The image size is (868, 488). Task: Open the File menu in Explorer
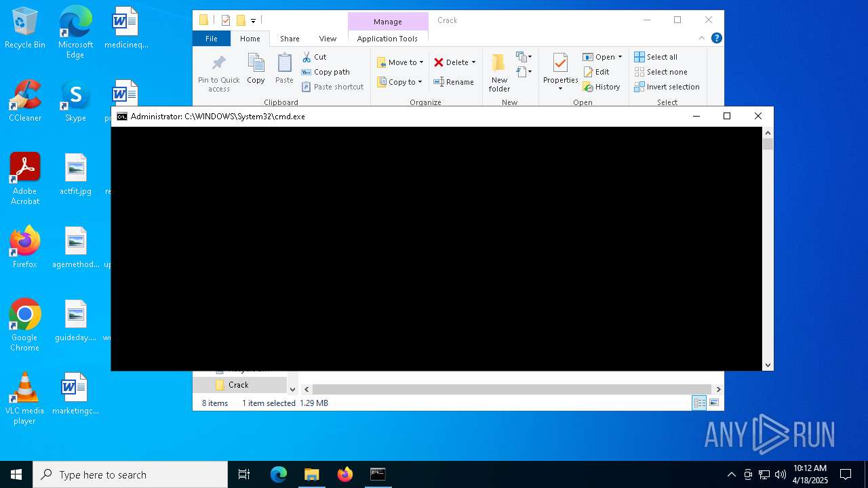[212, 39]
